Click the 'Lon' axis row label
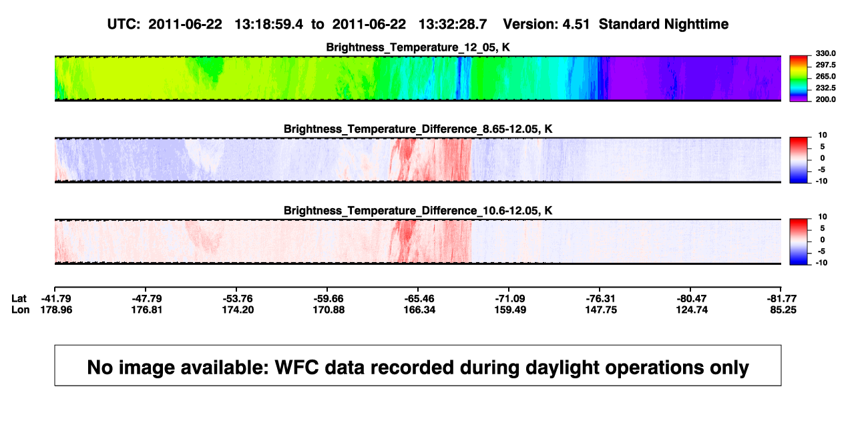This screenshot has height=445, width=868. coord(20,310)
